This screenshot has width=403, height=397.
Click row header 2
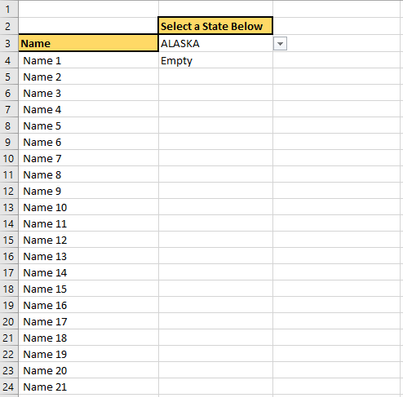point(9,26)
